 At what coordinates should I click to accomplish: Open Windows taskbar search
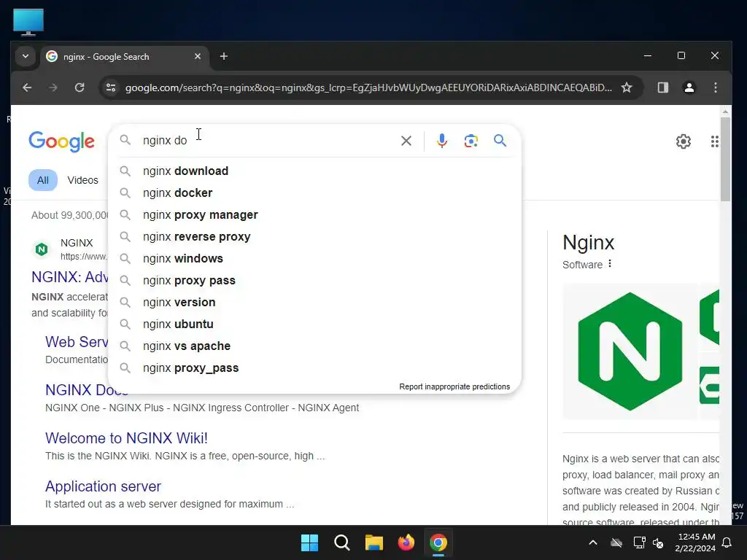(341, 542)
